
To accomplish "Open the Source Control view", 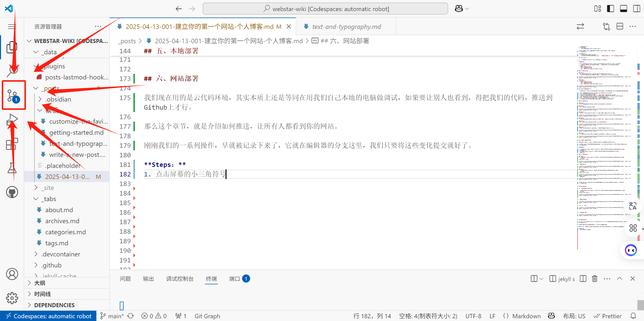I will pyautogui.click(x=12, y=95).
